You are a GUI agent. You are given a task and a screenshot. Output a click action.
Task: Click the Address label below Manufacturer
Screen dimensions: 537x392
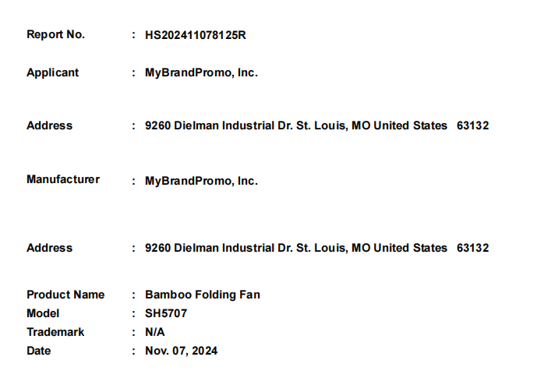[x=49, y=248]
